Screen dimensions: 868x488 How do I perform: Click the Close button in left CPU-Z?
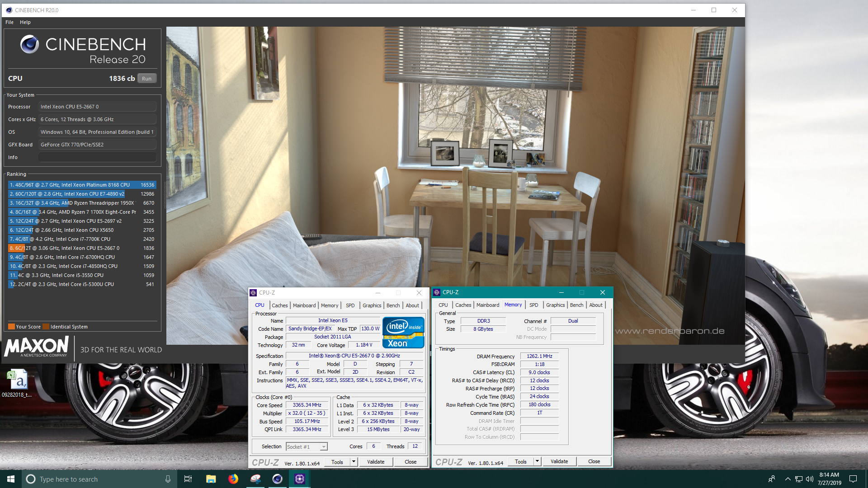click(x=410, y=462)
